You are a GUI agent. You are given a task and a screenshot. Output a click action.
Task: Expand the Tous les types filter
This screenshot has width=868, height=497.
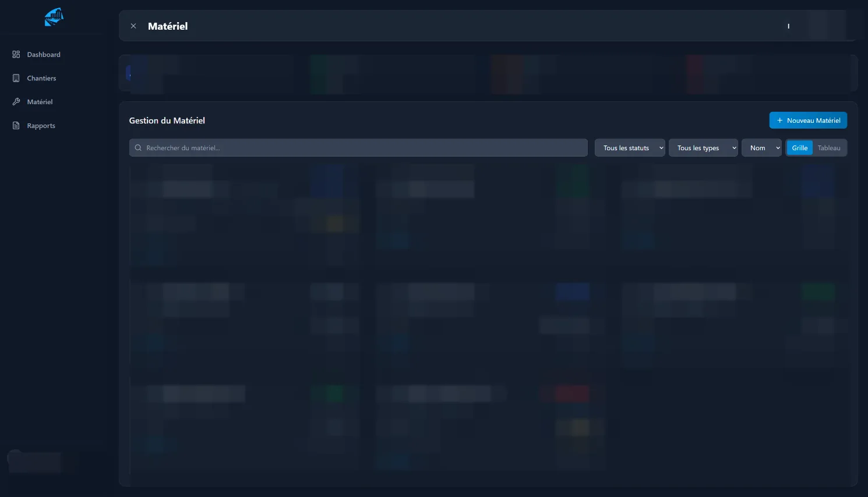pyautogui.click(x=703, y=148)
